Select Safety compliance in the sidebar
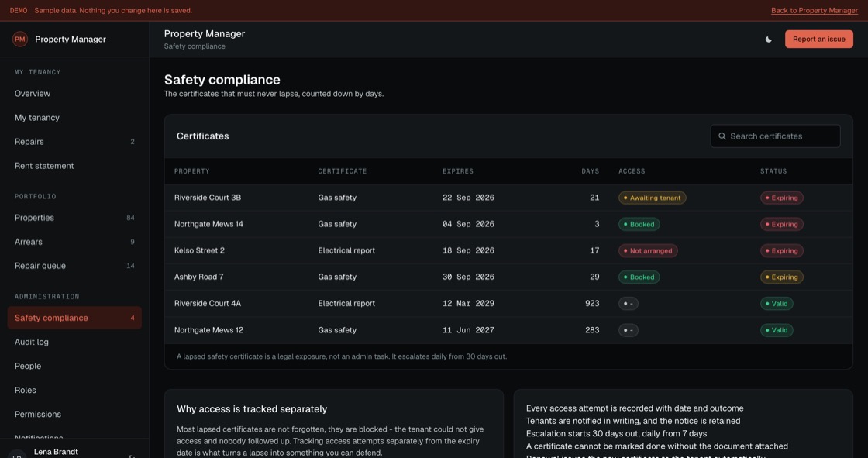The image size is (868, 458). coord(74,318)
